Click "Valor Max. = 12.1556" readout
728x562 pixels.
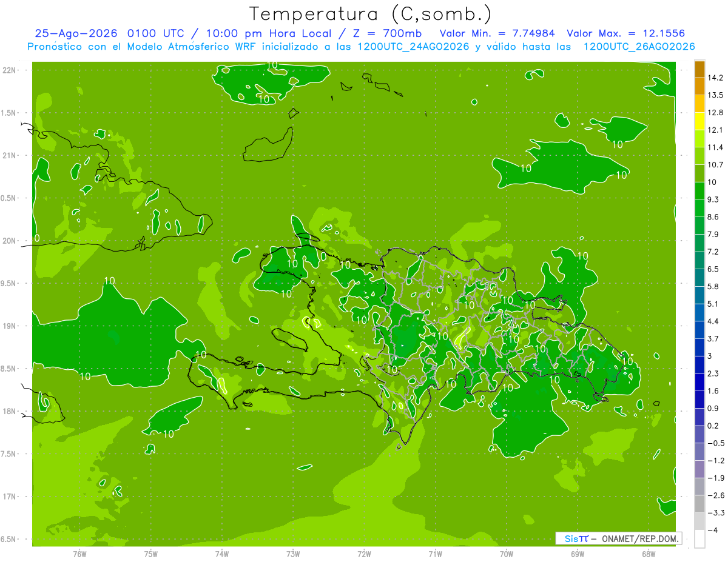click(626, 33)
